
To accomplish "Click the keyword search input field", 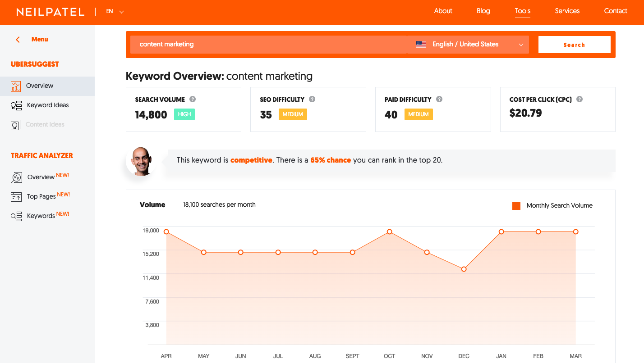I will coord(268,45).
